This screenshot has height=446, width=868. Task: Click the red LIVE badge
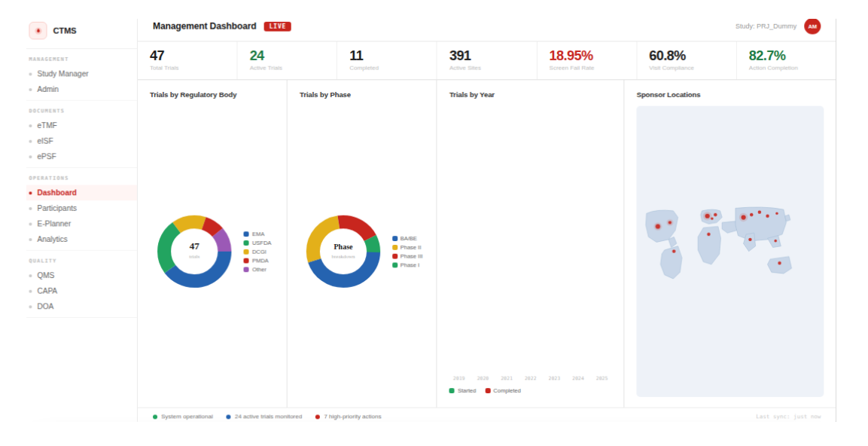click(277, 26)
